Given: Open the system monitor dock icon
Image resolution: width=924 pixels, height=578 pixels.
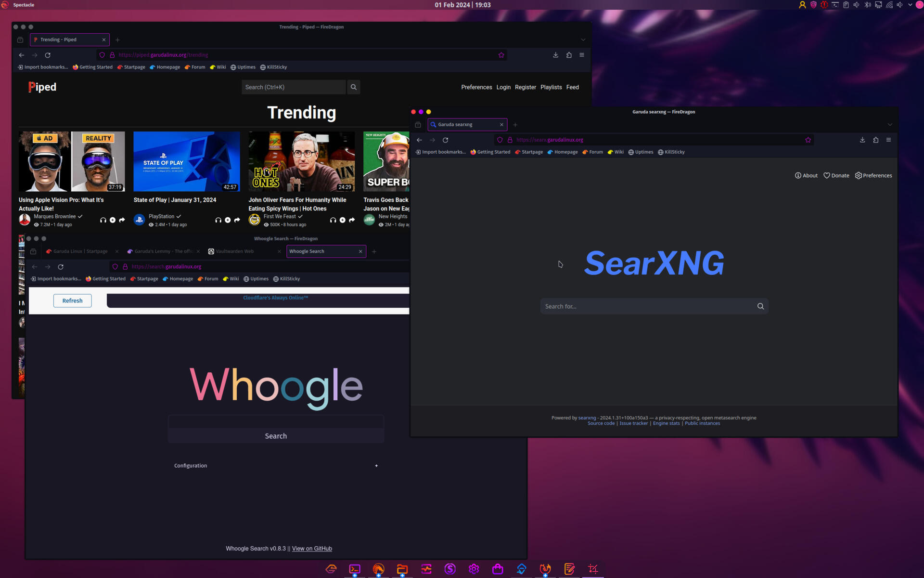Looking at the screenshot, I should [x=426, y=569].
